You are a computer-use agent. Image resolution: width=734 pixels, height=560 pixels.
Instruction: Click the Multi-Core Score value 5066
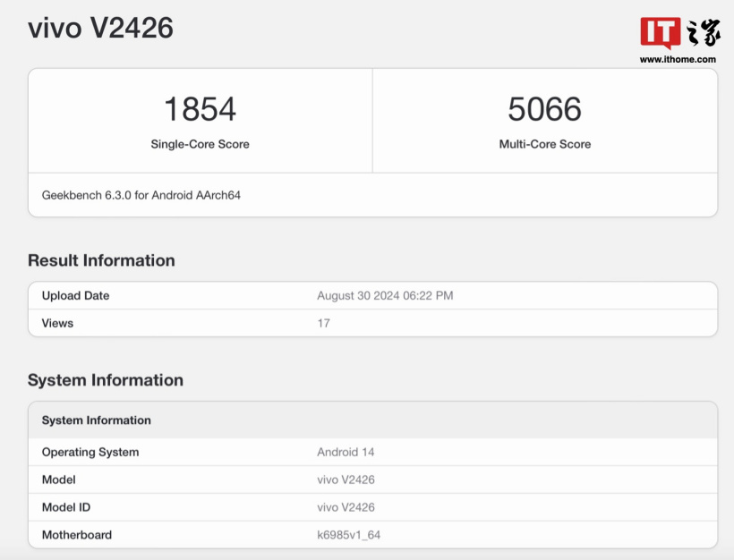click(x=544, y=107)
